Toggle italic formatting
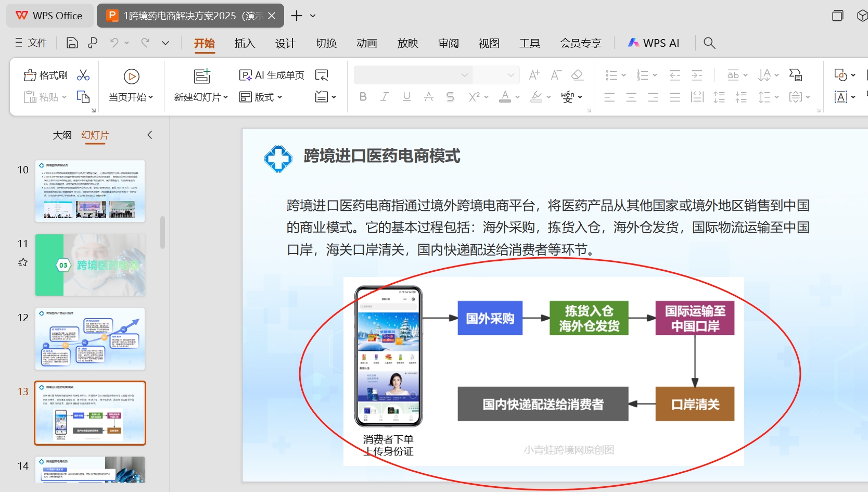The height and width of the screenshot is (492, 868). (x=385, y=96)
